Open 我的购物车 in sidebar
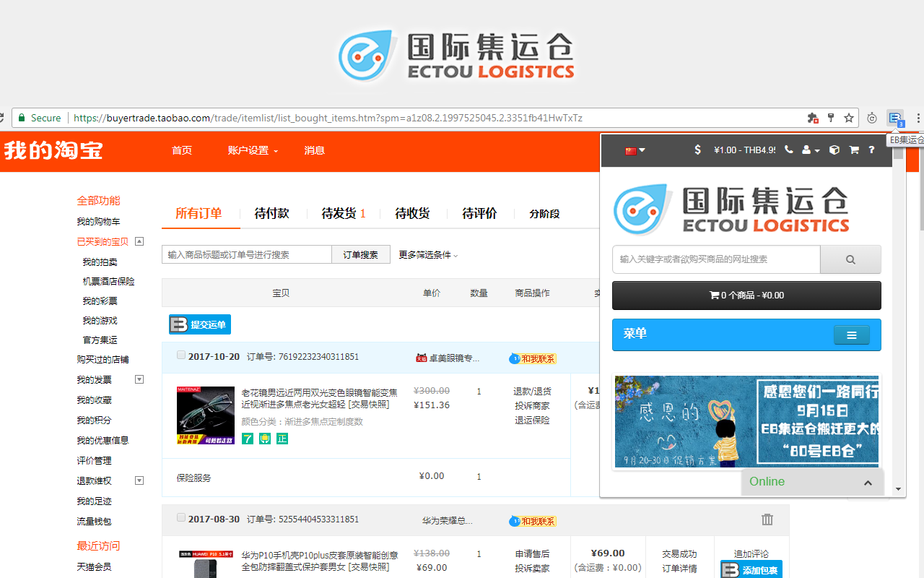The height and width of the screenshot is (578, 924). click(99, 221)
